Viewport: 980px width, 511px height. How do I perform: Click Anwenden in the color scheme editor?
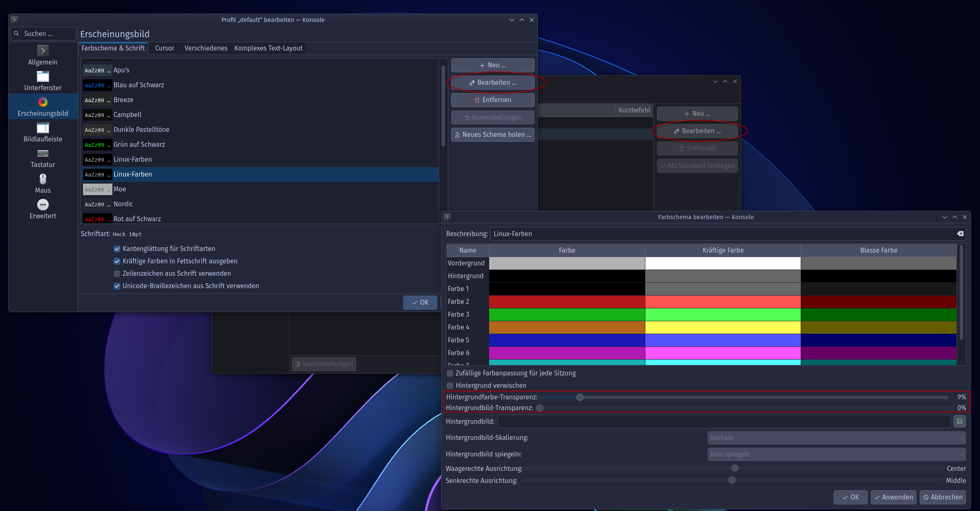point(893,497)
